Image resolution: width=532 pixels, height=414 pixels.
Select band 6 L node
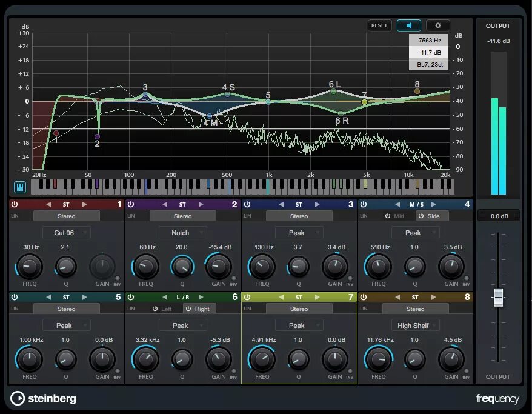(333, 92)
